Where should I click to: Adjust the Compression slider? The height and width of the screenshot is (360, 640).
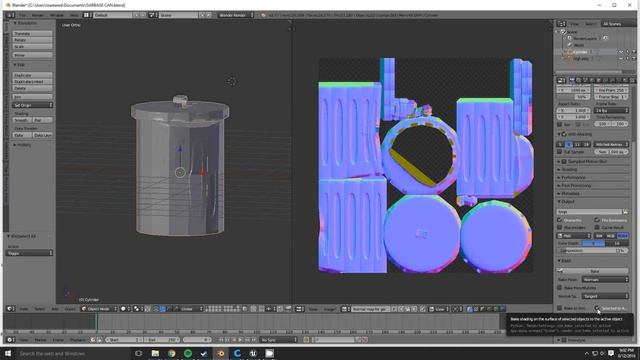(593, 250)
